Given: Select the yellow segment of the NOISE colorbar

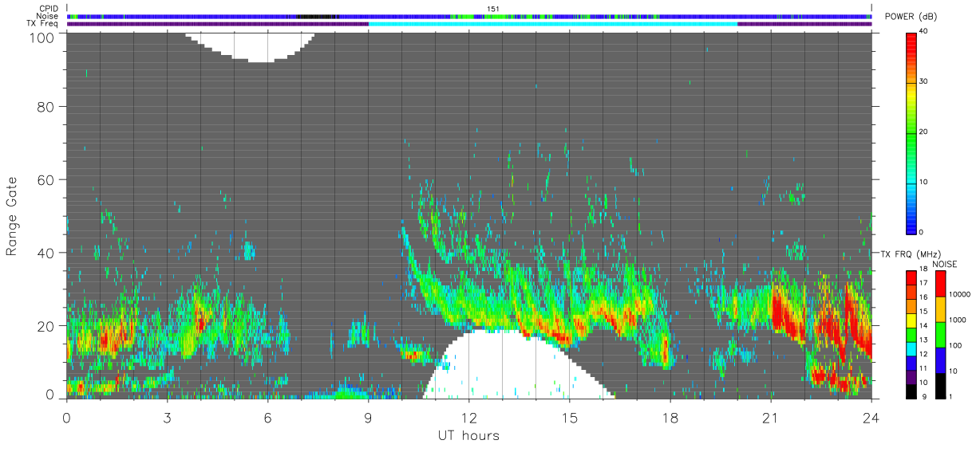Looking at the screenshot, I should (940, 309).
